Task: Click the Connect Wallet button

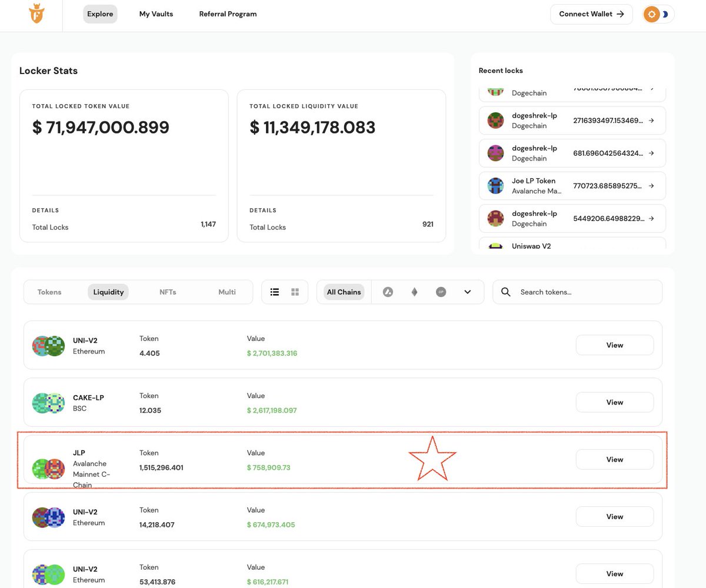Action: click(591, 14)
